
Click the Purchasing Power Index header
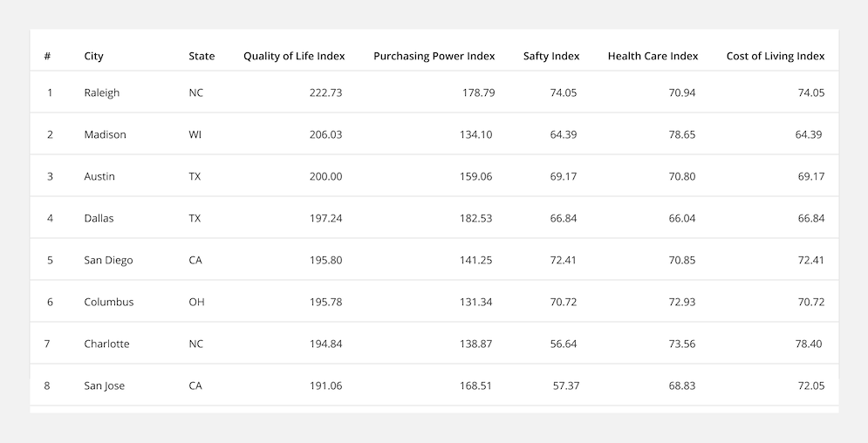pyautogui.click(x=434, y=56)
